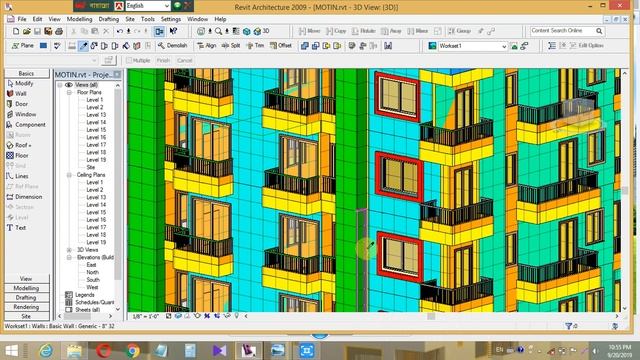This screenshot has height=360, width=640.
Task: Open the Modelling menu
Action: tap(80, 19)
